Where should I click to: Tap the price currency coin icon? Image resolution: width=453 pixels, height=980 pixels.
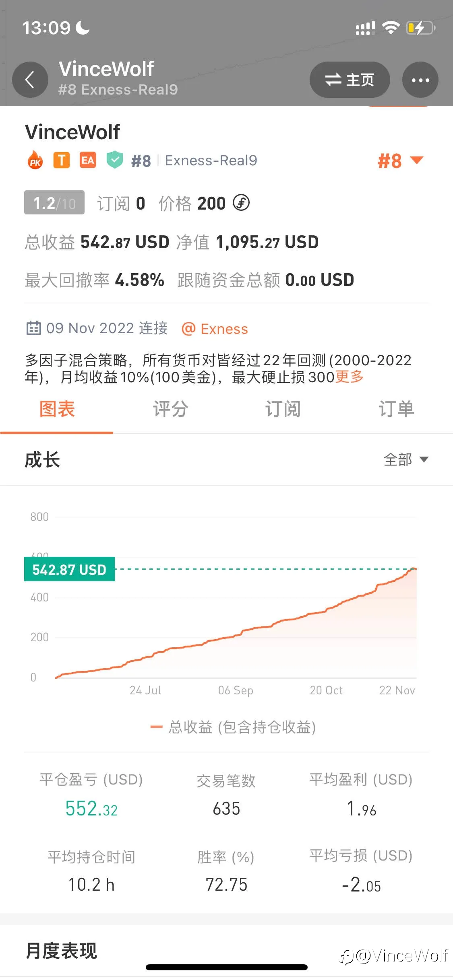pyautogui.click(x=241, y=203)
